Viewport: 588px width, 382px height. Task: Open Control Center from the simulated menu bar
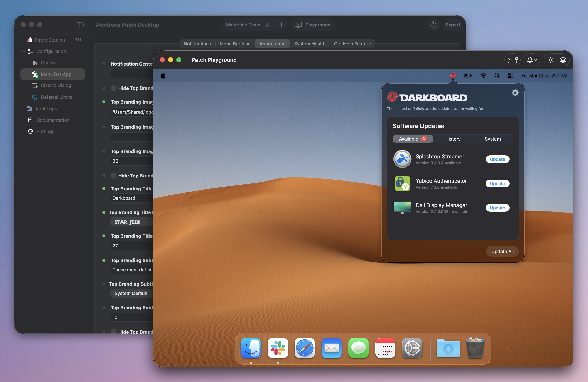pyautogui.click(x=511, y=76)
